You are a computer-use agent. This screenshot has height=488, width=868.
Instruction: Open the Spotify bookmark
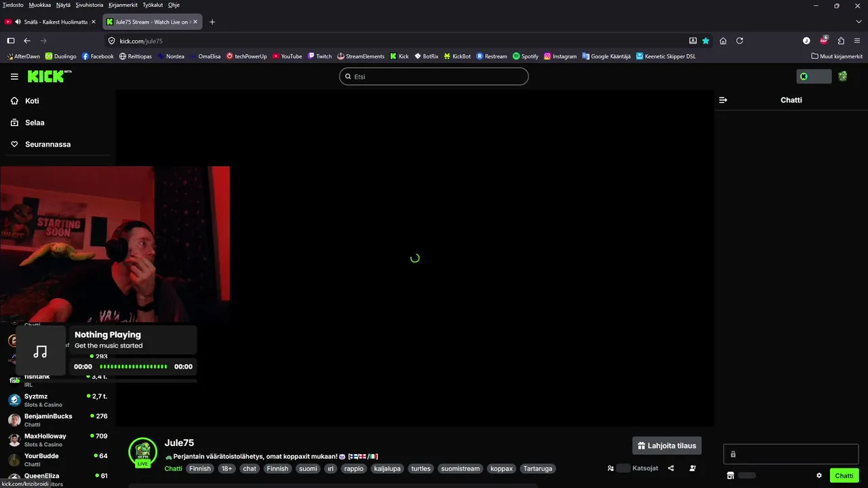click(x=526, y=56)
